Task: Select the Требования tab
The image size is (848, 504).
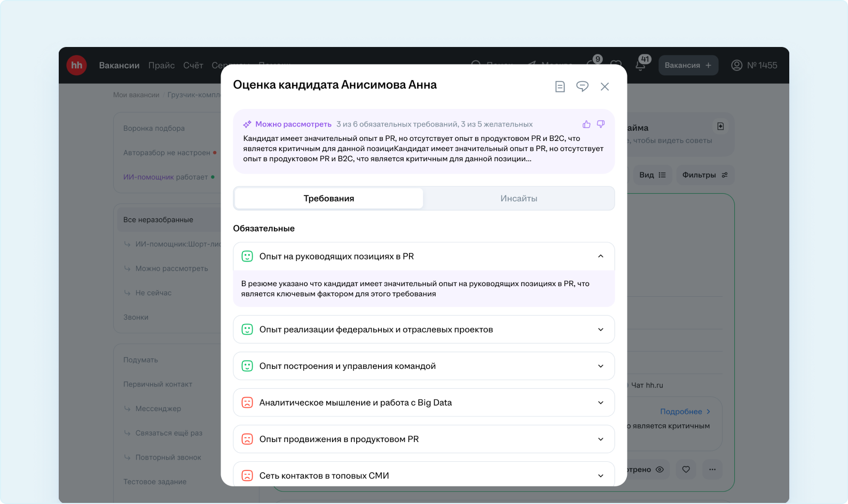Action: (x=329, y=199)
